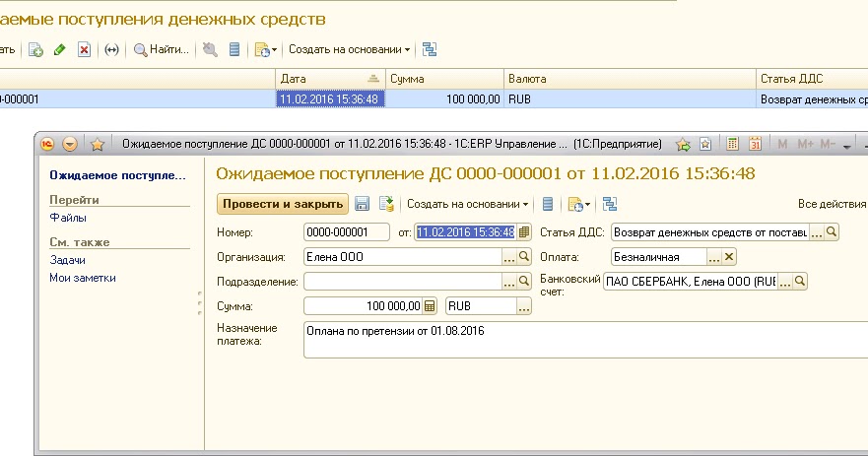Click Провести и закрыть button
This screenshot has width=868, height=456.
pos(283,204)
